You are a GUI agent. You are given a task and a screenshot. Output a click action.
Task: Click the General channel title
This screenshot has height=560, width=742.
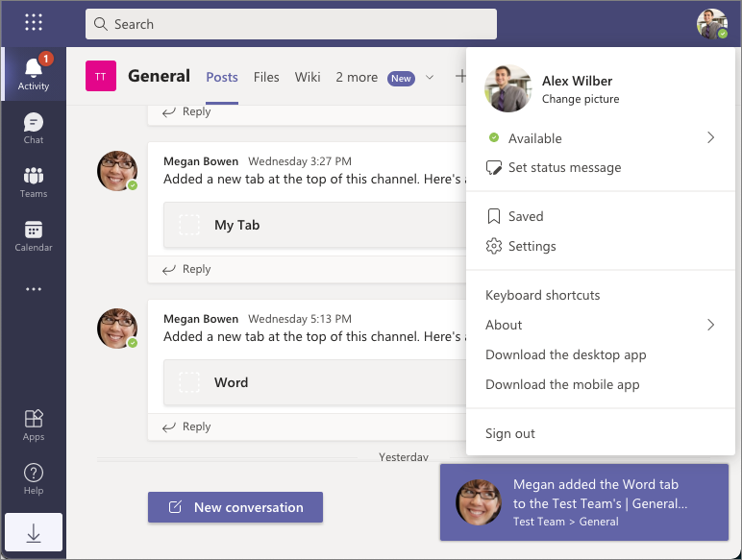(x=159, y=76)
